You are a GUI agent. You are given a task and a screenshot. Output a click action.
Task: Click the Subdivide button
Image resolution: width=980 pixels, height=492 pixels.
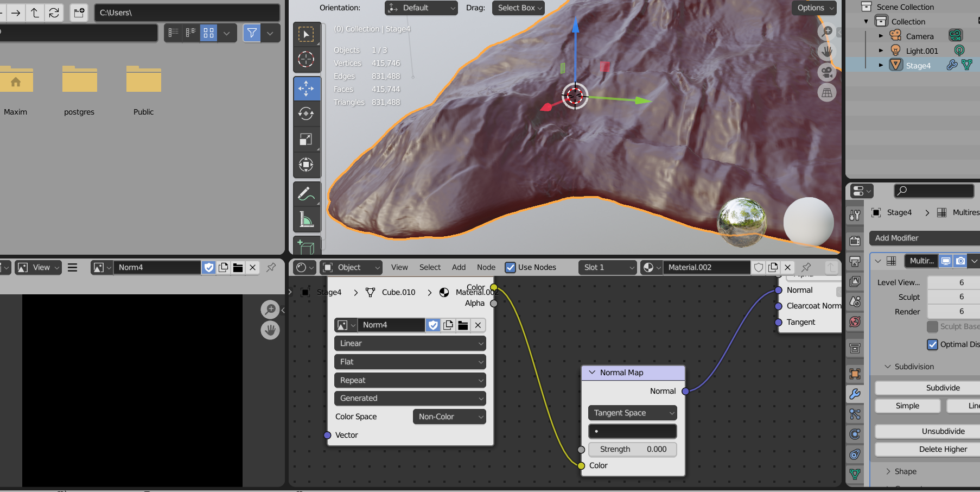click(943, 388)
